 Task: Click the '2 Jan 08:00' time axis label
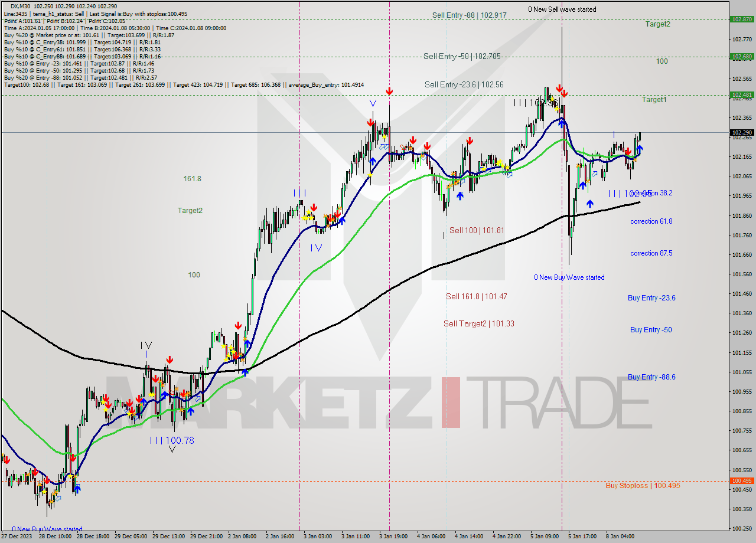click(x=242, y=537)
